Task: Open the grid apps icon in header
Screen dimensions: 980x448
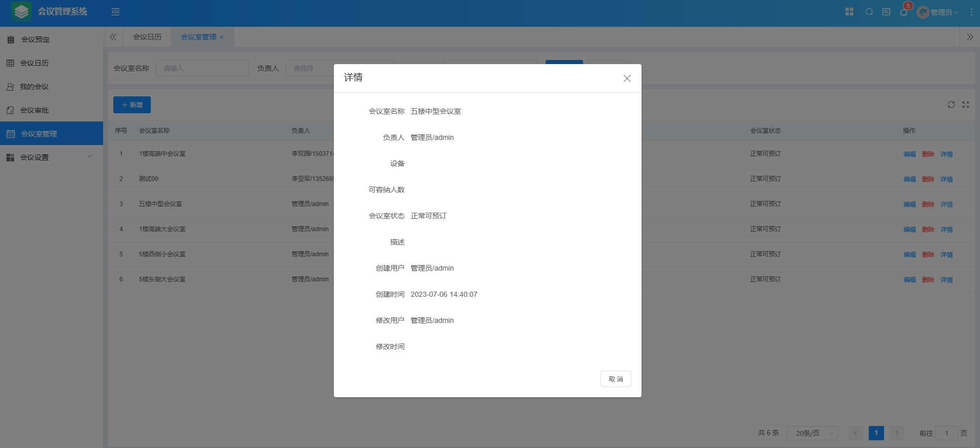Action: point(849,12)
